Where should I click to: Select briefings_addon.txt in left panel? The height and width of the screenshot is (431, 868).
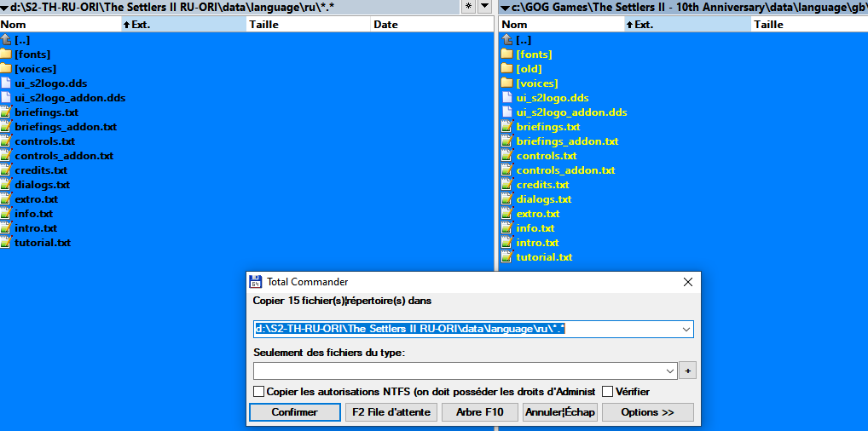pyautogui.click(x=66, y=126)
